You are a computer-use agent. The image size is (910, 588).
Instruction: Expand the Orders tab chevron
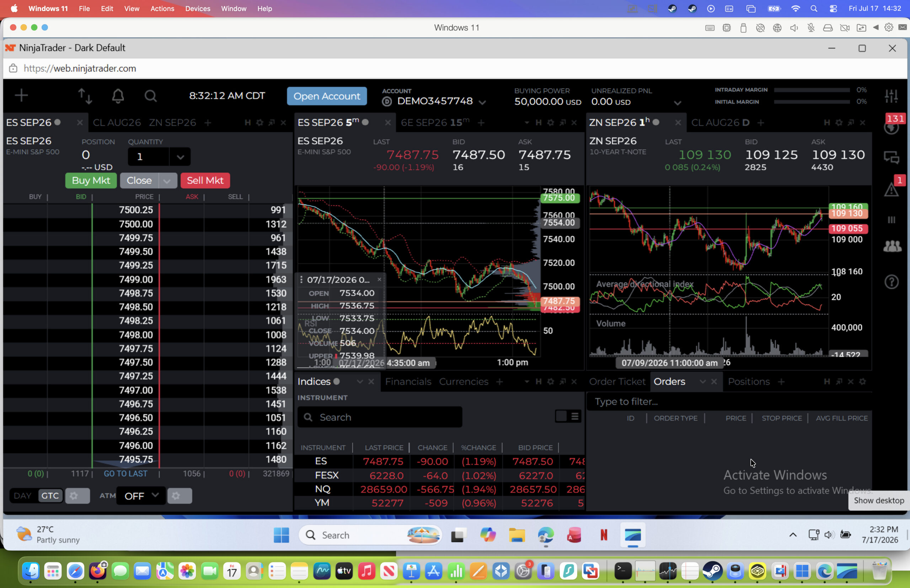pos(702,382)
